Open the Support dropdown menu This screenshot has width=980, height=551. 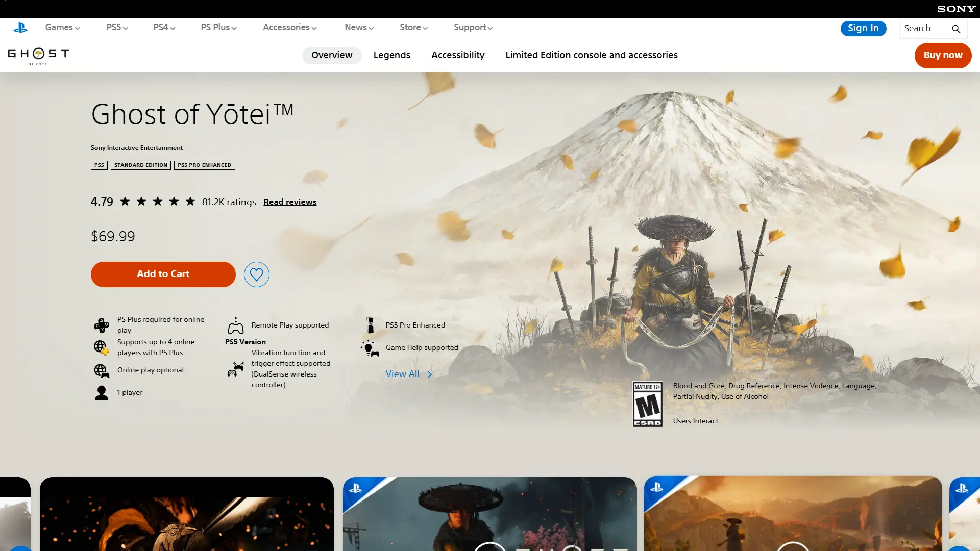(473, 28)
